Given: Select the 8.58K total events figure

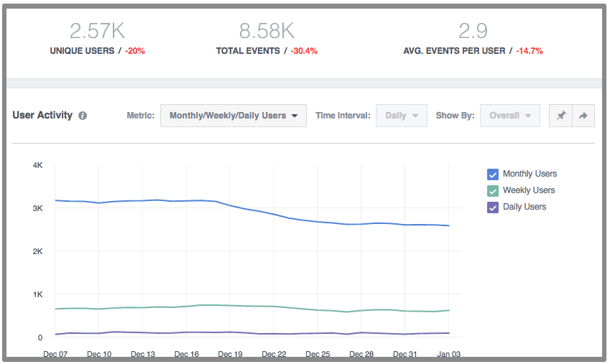Looking at the screenshot, I should (x=267, y=31).
